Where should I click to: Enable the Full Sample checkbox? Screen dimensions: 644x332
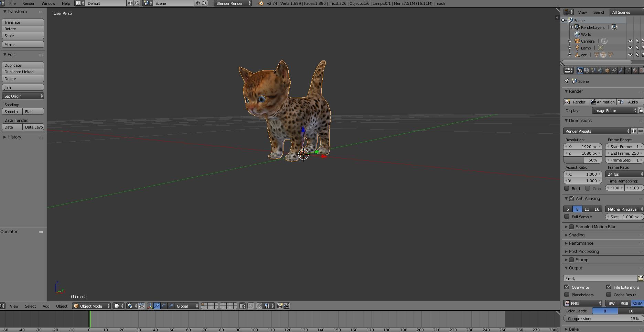tap(567, 217)
